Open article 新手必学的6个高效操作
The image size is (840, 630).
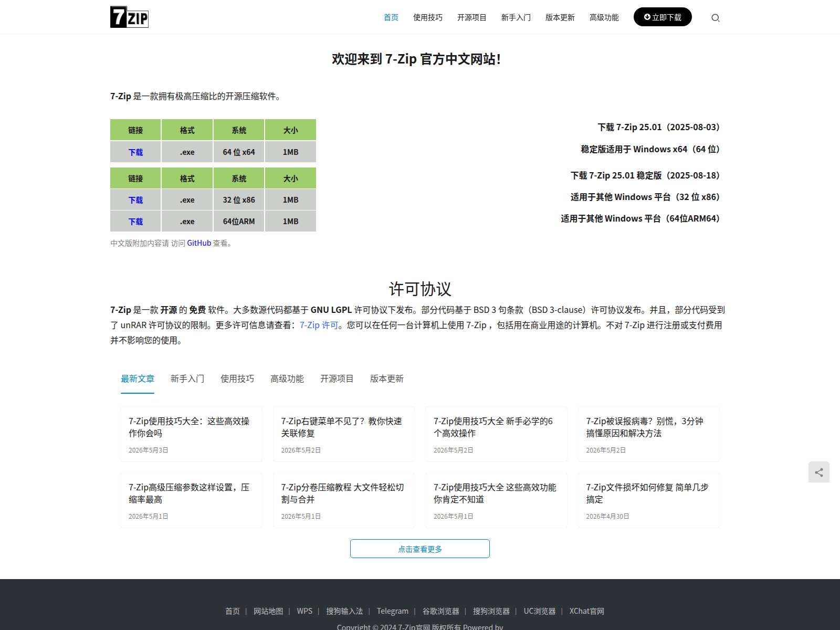point(493,427)
